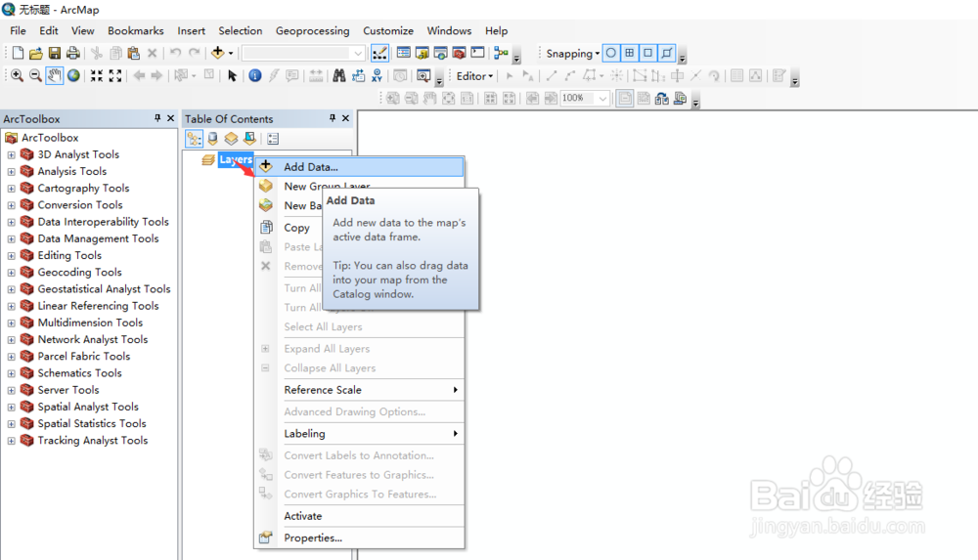Click the Add Data toolbar button
Image resolution: width=978 pixels, height=560 pixels.
coord(218,53)
